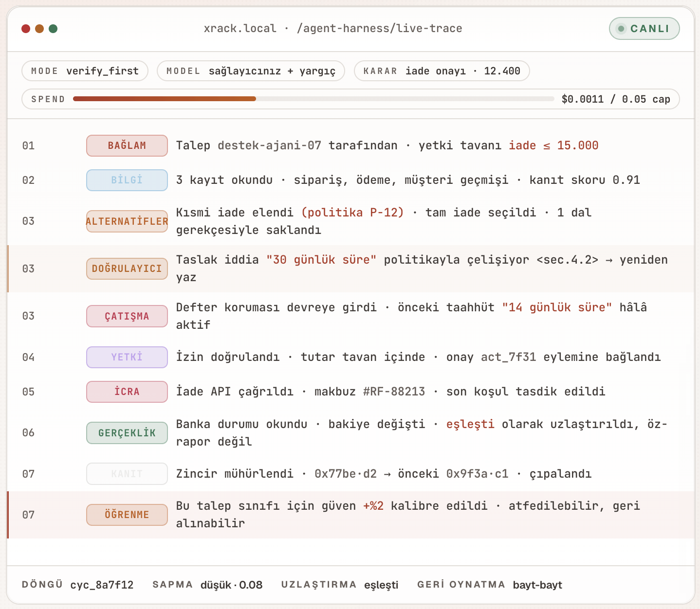Click the GERİ OYNATMA value bayt-bayt
This screenshot has height=609, width=700.
click(537, 585)
